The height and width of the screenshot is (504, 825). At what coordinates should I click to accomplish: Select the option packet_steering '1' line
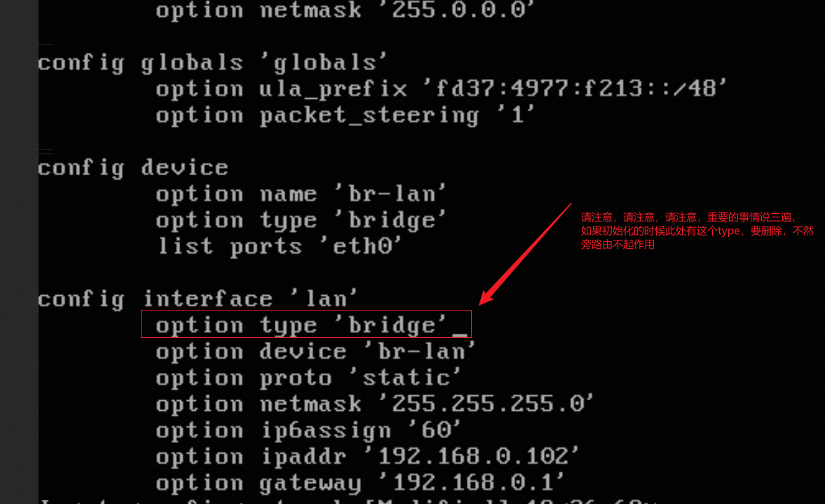click(345, 115)
